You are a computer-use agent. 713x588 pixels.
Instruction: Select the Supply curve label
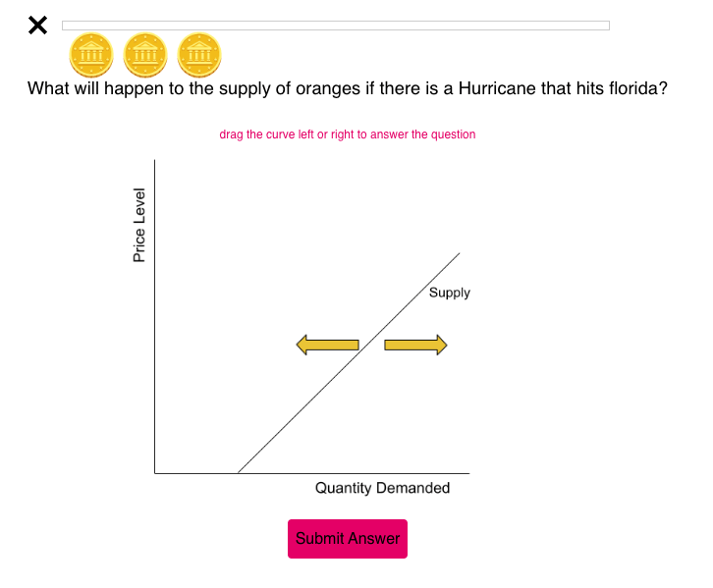pos(450,293)
